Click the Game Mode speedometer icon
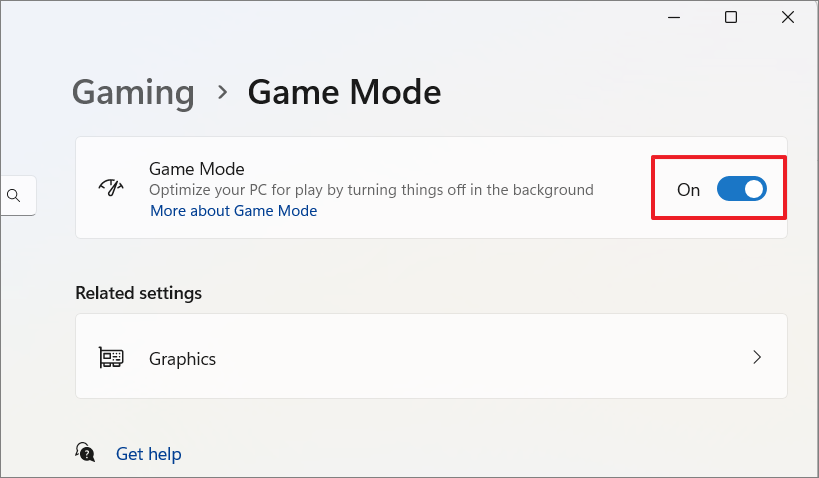 pos(111,188)
